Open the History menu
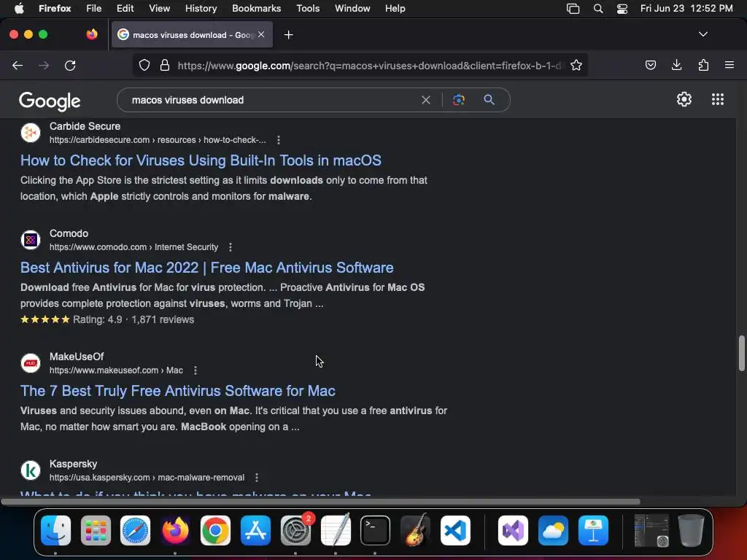This screenshot has width=747, height=560. [201, 9]
